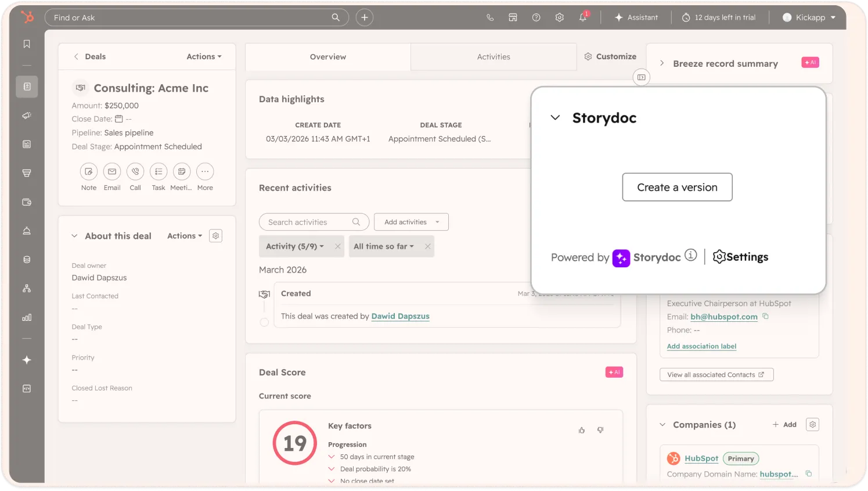Click the plus quick-create button in top bar
Screen dimensions: 868x491
click(365, 17)
